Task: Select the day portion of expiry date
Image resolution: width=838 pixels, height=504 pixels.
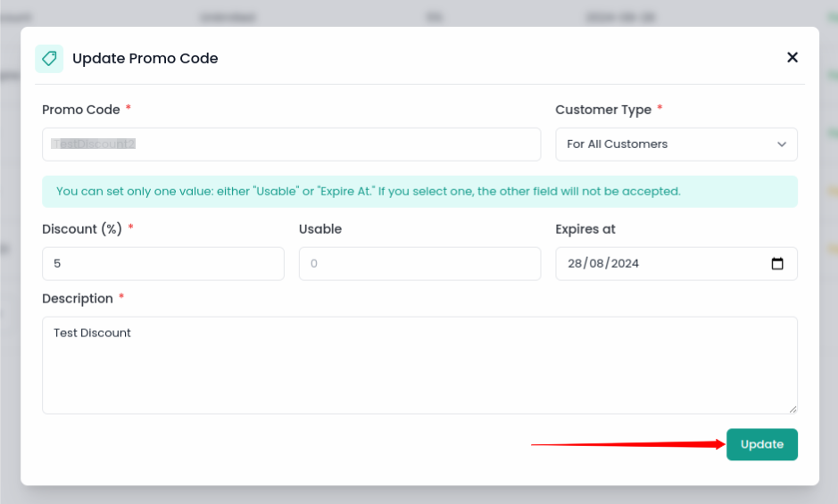Action: (x=575, y=264)
